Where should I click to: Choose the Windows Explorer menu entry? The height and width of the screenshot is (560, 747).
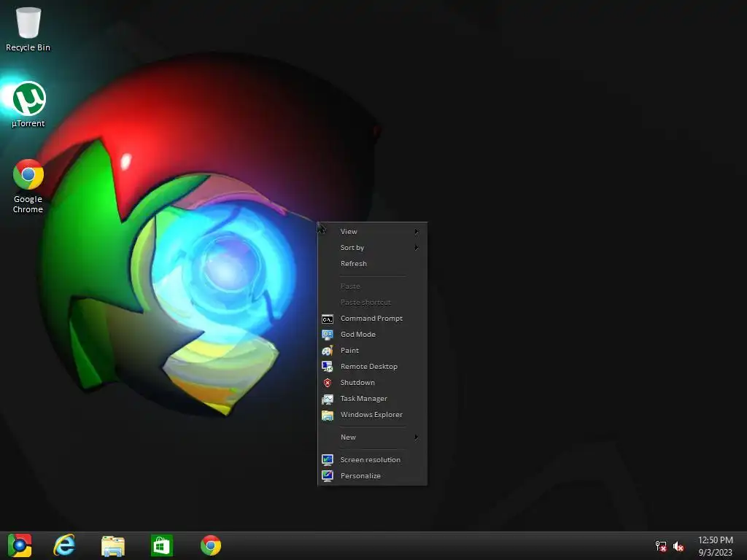[x=371, y=415]
